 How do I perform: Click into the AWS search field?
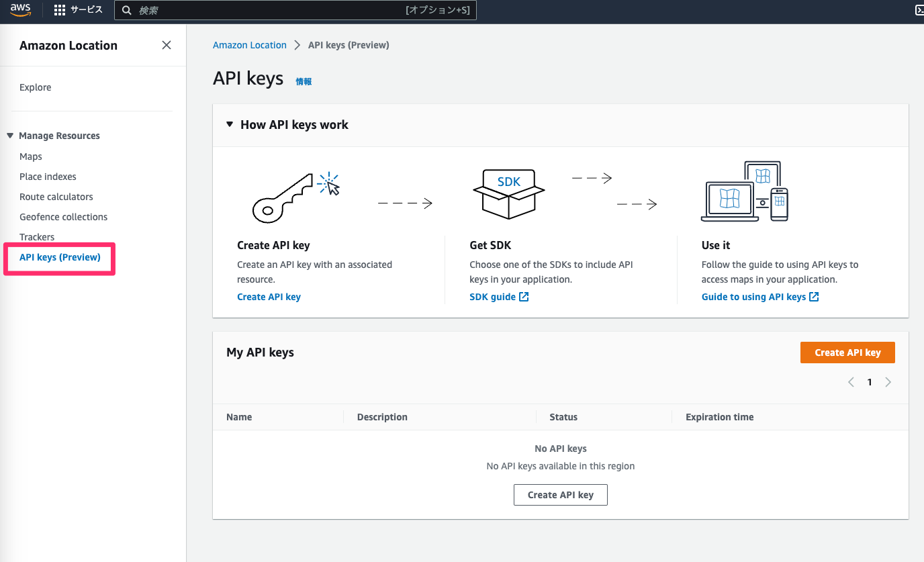coord(295,10)
